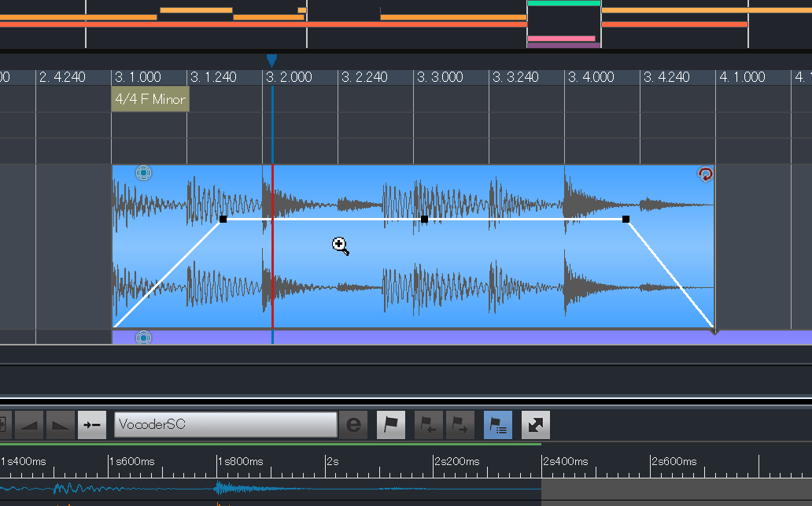Click the circular icon at clip top-left
Viewport: 812px width, 506px height.
(142, 173)
